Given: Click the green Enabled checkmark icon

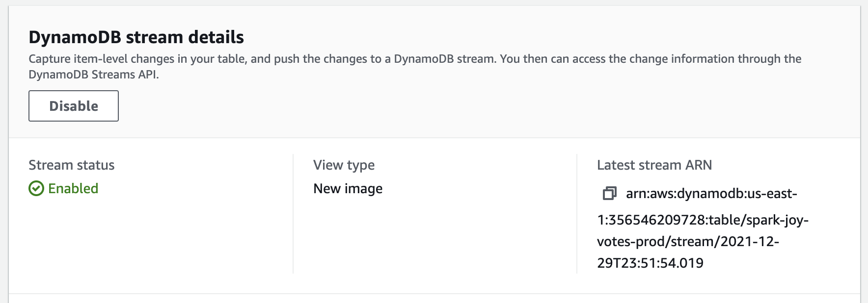Looking at the screenshot, I should (x=36, y=188).
